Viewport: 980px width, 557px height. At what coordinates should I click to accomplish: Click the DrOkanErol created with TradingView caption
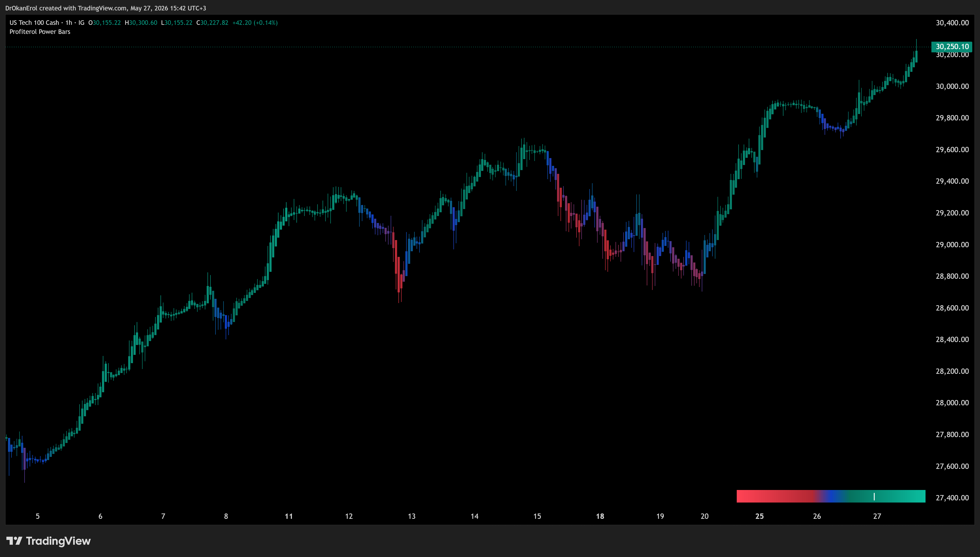105,8
